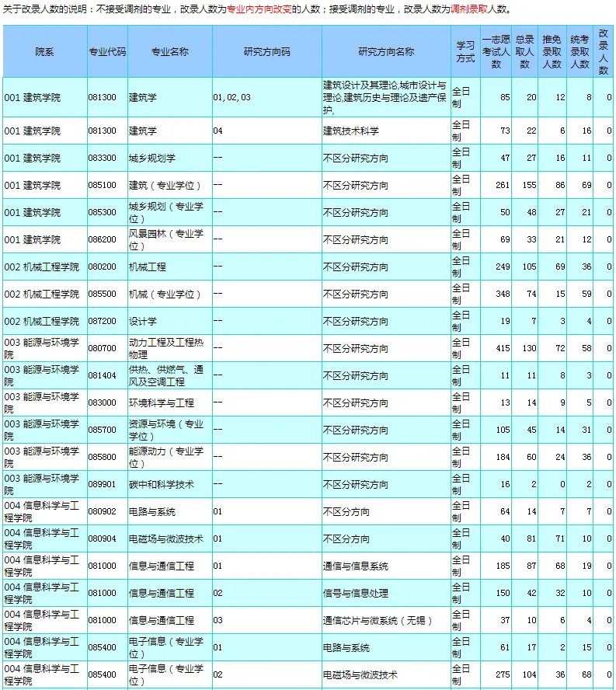The image size is (616, 690).
Task: Select 动力工程及工程热物理 cell
Action: pos(170,348)
